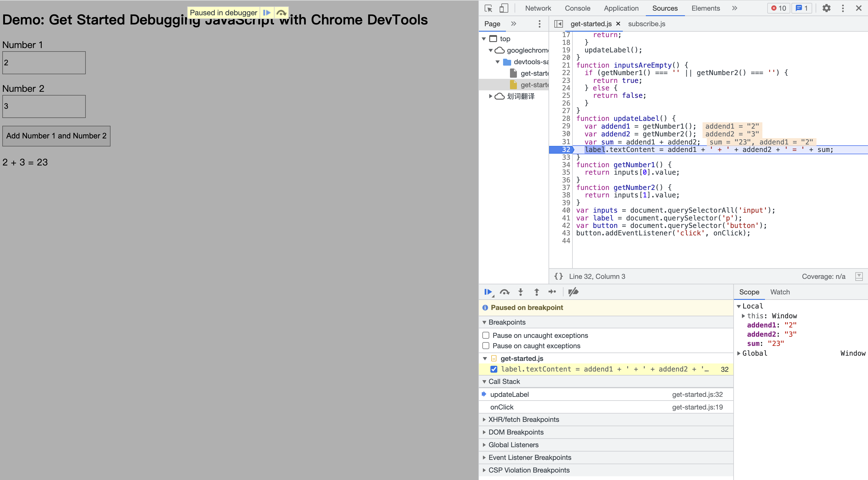Toggle the device toolbar icon
This screenshot has width=868, height=480.
504,8
